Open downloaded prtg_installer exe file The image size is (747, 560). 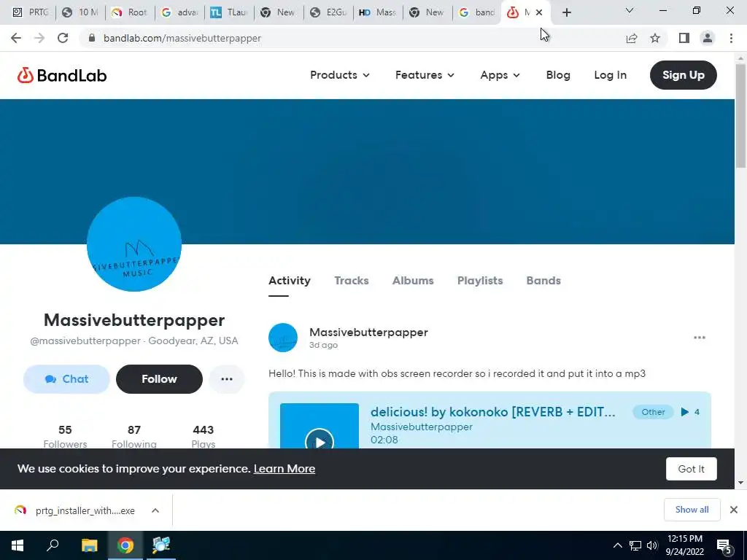coord(75,510)
